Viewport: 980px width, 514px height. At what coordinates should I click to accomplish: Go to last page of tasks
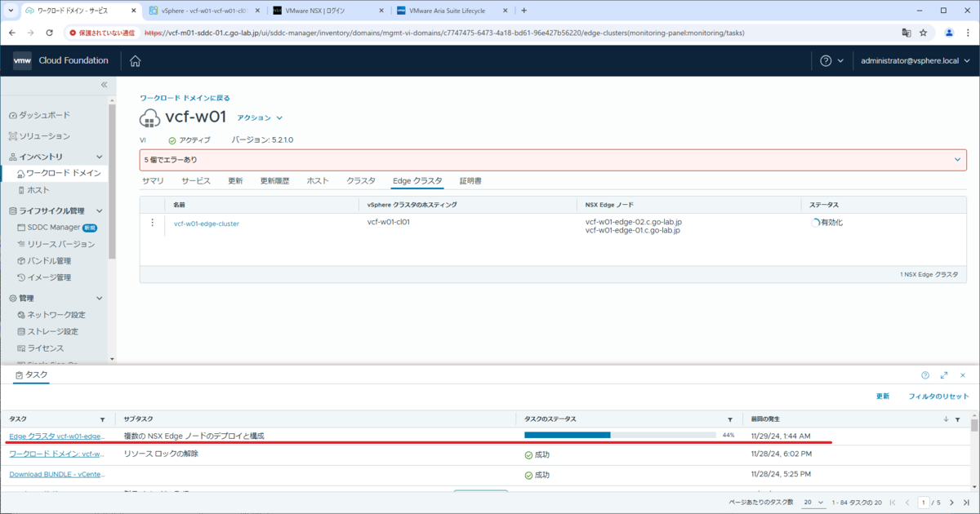click(x=964, y=503)
